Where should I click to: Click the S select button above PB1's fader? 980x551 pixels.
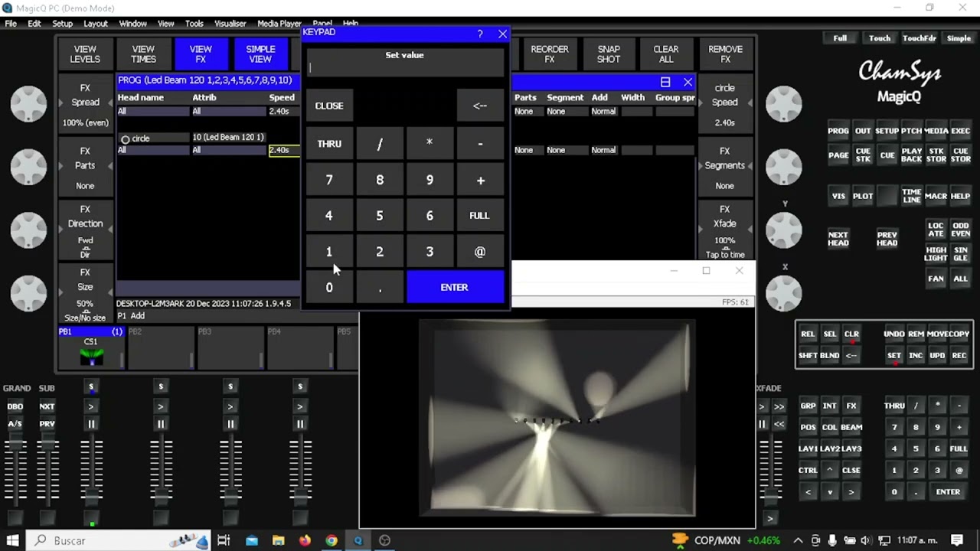[x=91, y=386]
